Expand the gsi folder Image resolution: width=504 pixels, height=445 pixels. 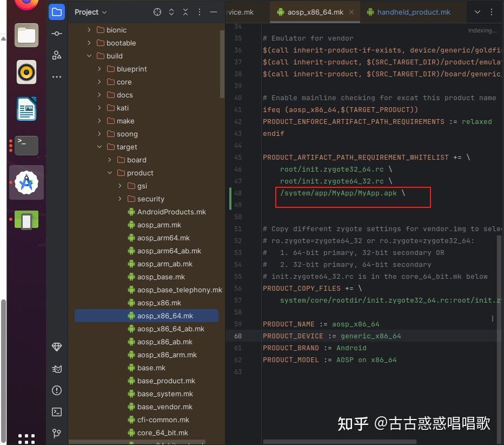point(120,186)
